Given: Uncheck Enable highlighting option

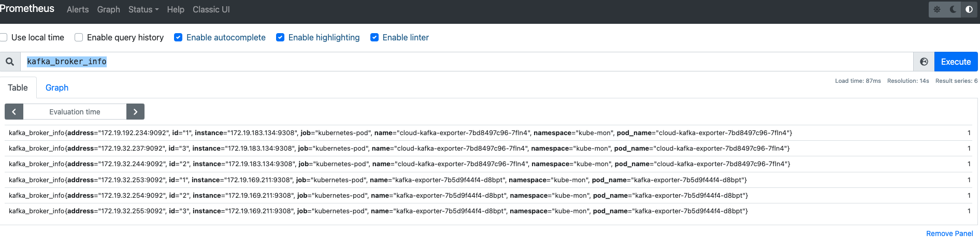Looking at the screenshot, I should pos(280,37).
